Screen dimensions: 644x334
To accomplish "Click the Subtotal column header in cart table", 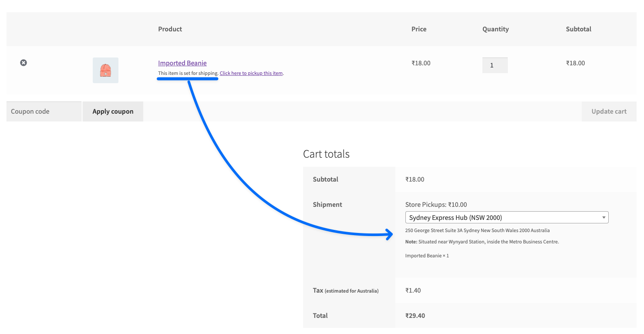I will pos(578,29).
